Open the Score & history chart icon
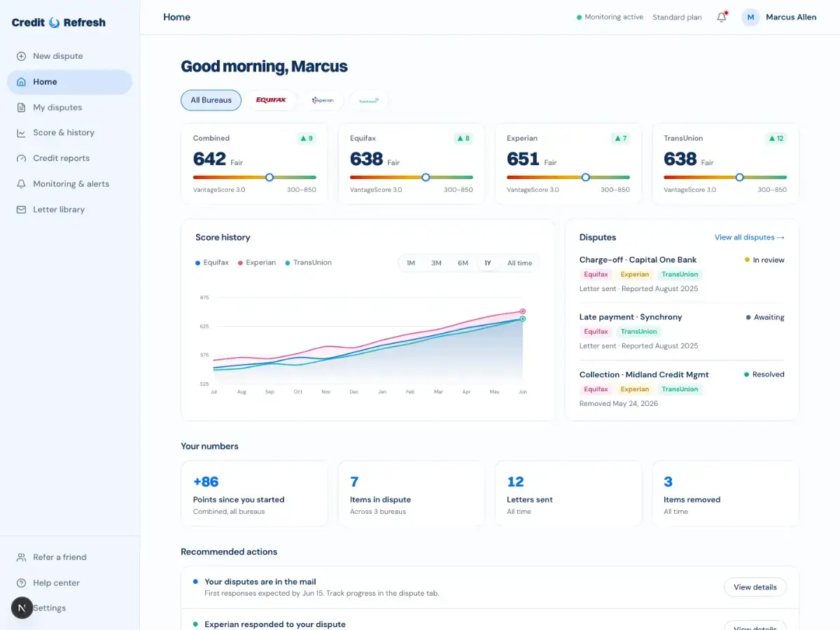 (x=21, y=132)
